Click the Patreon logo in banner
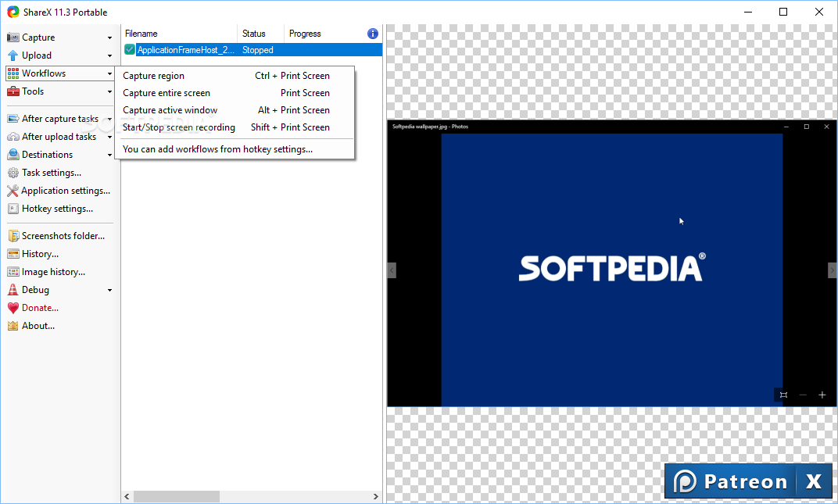 click(685, 481)
